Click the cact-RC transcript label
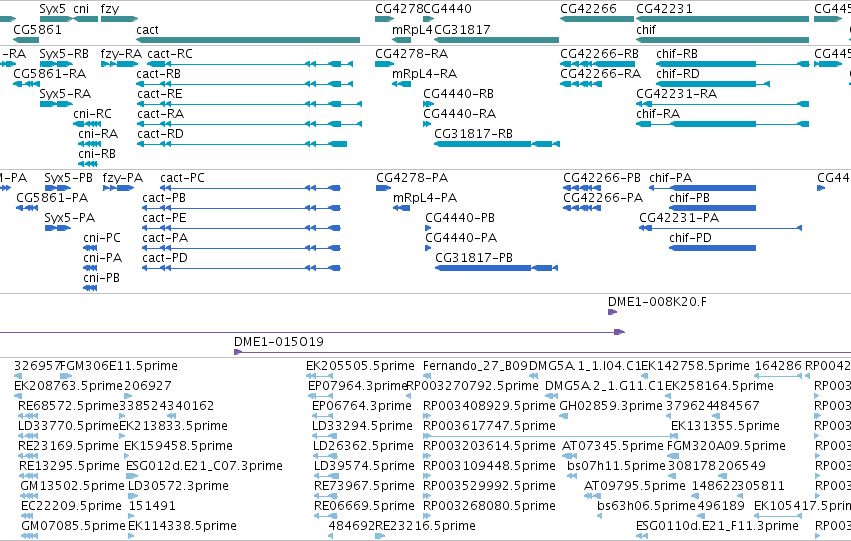Viewport: 851px width, 541px height. (x=170, y=54)
